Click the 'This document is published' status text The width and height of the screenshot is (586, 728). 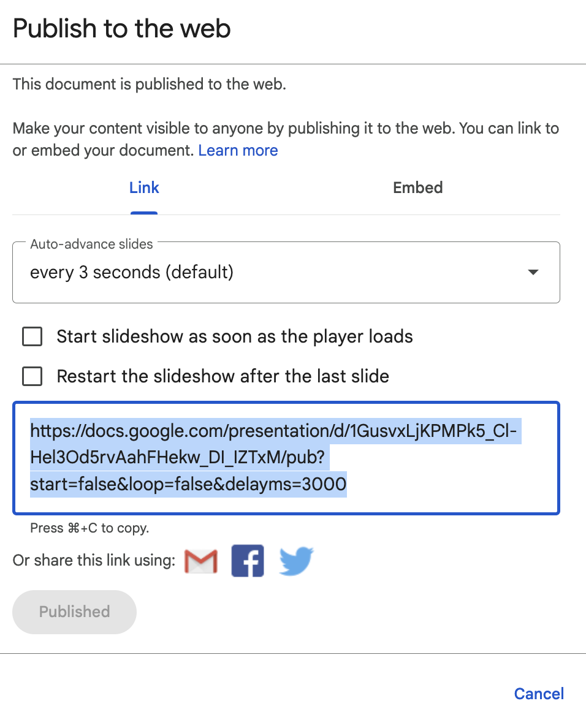[149, 85]
